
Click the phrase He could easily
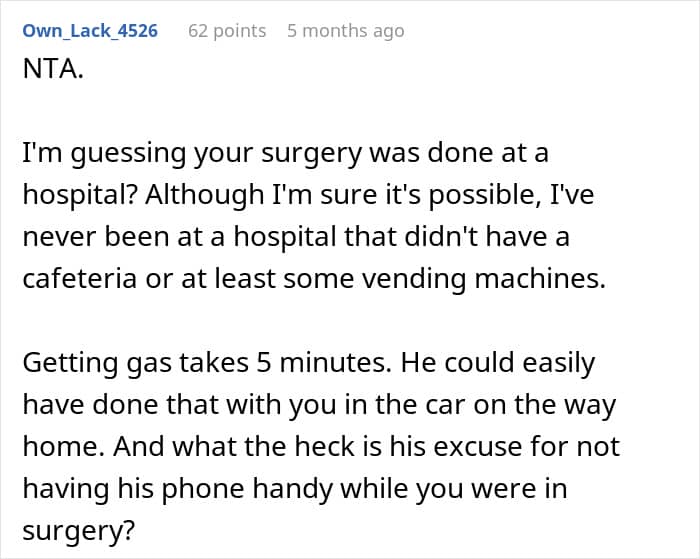pyautogui.click(x=498, y=364)
